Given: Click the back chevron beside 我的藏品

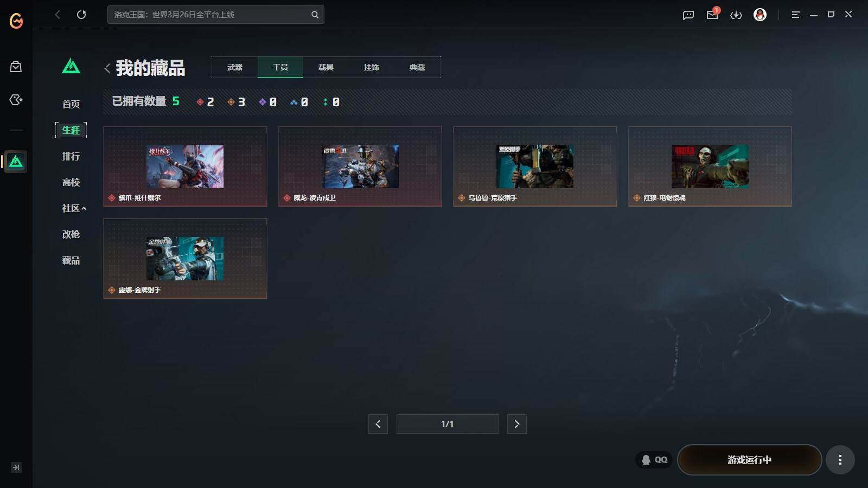Looking at the screenshot, I should tap(107, 68).
